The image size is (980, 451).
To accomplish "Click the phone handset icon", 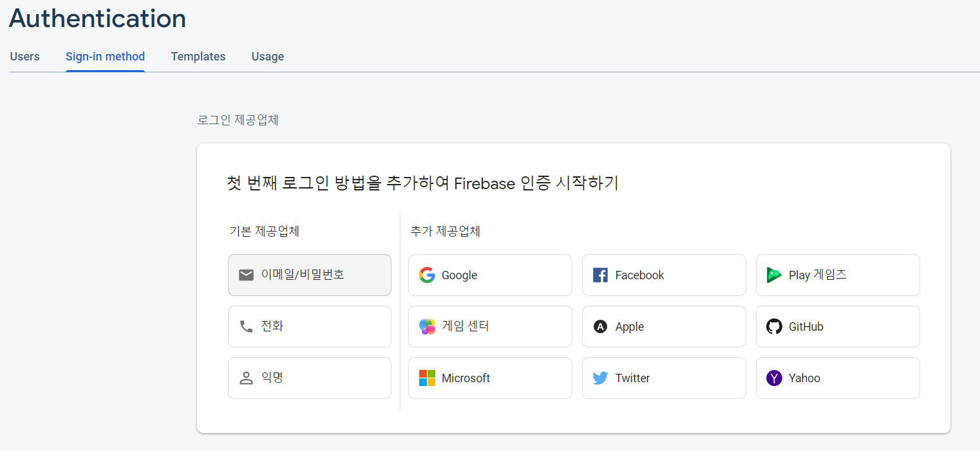I will point(246,326).
